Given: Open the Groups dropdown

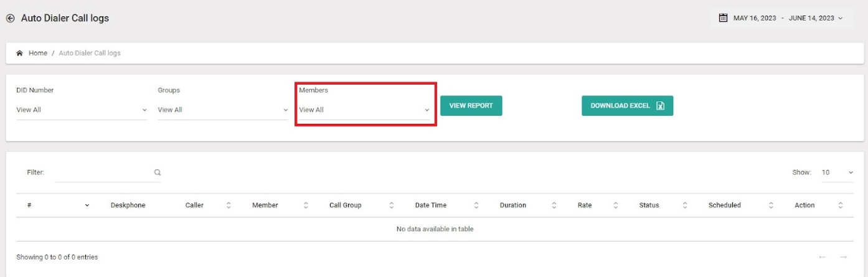Looking at the screenshot, I should [223, 110].
